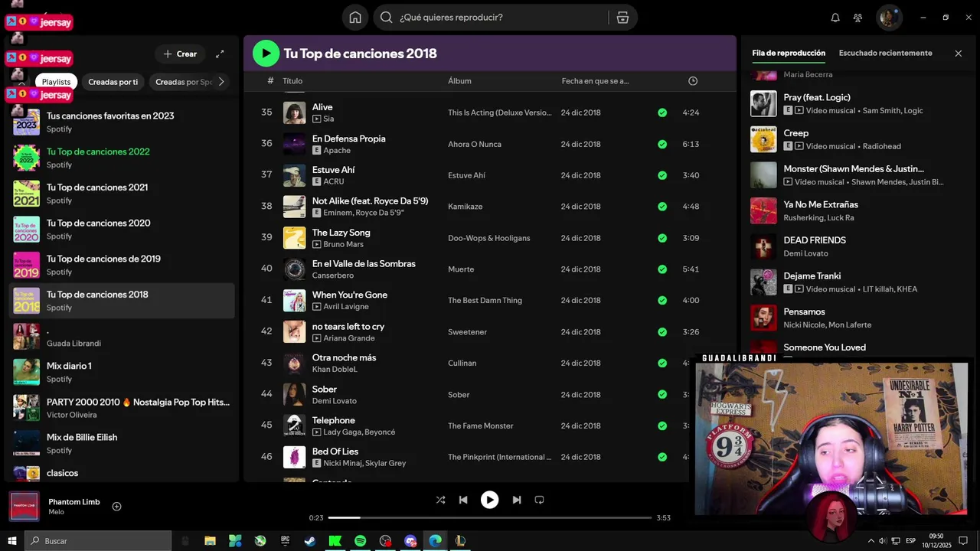Screen dimensions: 980x551
Task: Open File Explorer from the taskbar
Action: (x=210, y=540)
